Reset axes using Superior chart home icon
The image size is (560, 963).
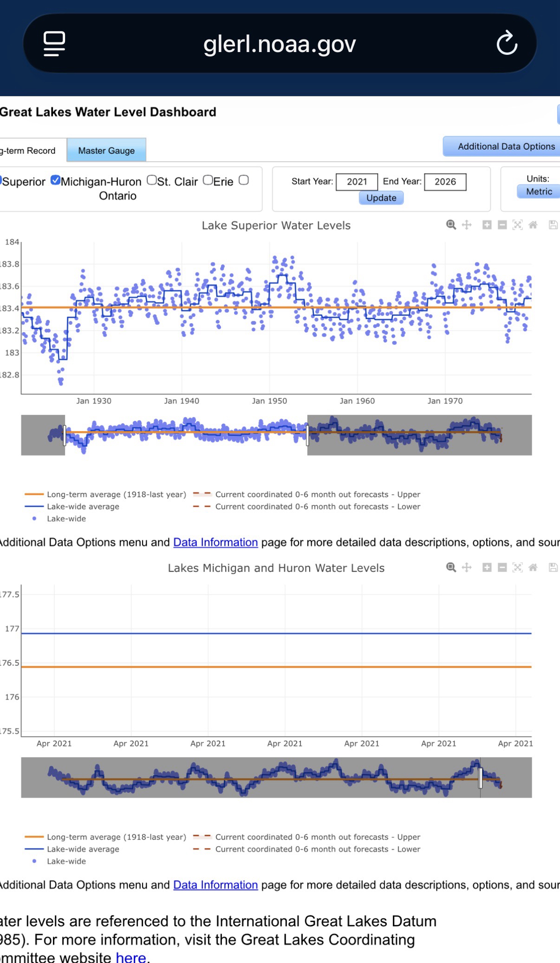click(x=533, y=225)
